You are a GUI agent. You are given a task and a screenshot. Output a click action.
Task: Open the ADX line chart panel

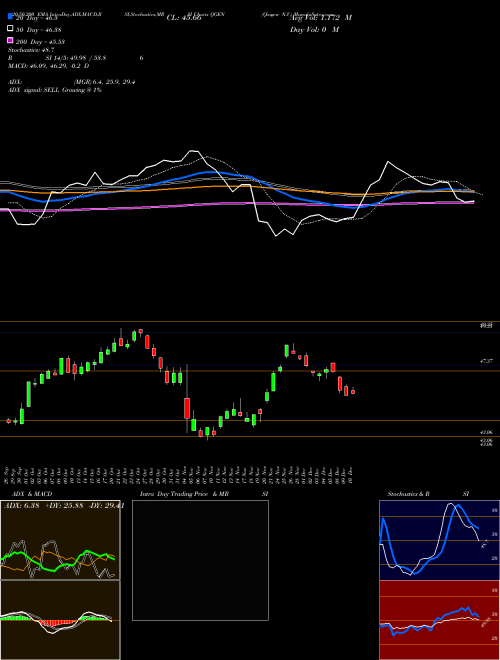coord(60,540)
